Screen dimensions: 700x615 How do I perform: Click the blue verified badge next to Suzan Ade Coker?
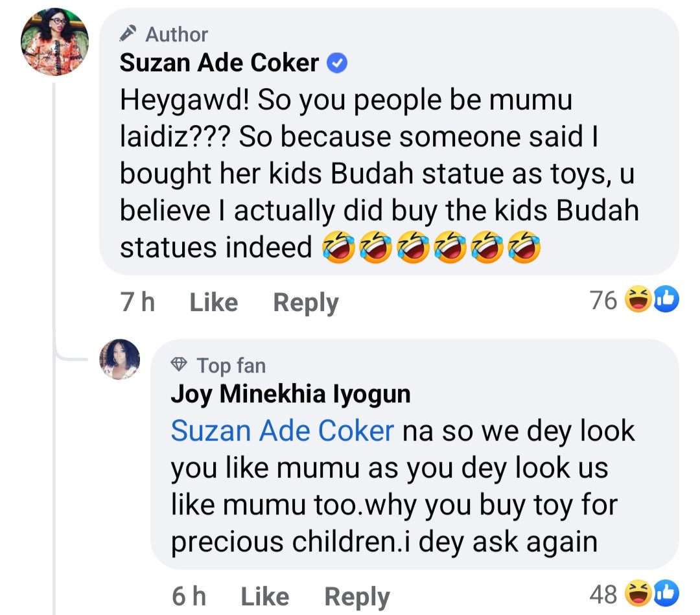(x=338, y=63)
